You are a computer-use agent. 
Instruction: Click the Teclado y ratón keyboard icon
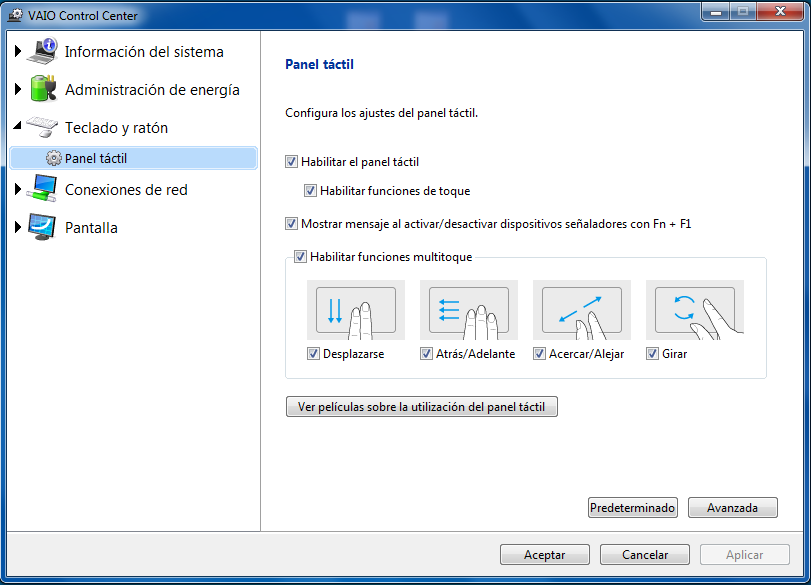[x=44, y=127]
